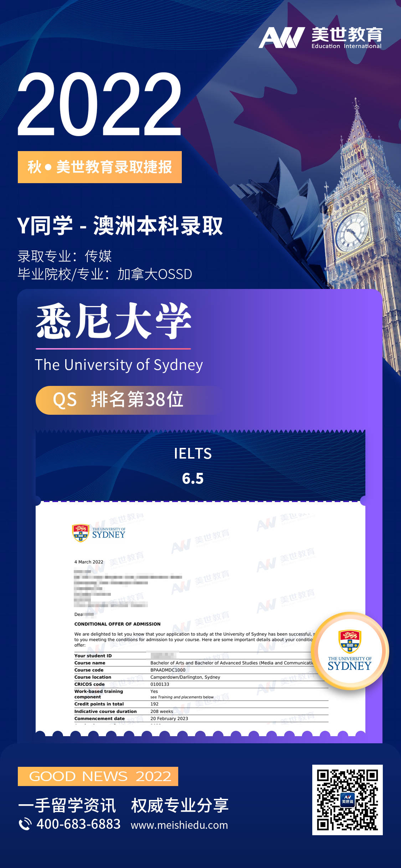Click the circular University of Sydney badge
401x868 pixels.
pos(350,651)
